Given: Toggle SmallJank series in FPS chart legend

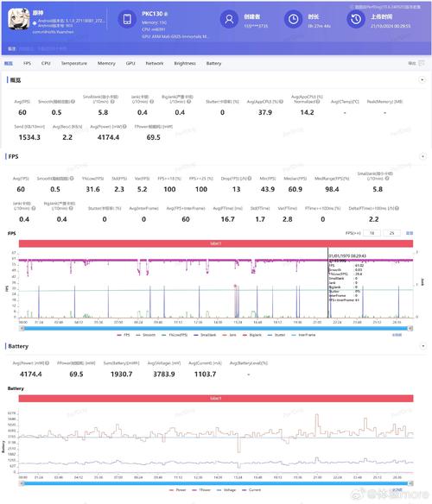Looking at the screenshot, I should point(205,335).
